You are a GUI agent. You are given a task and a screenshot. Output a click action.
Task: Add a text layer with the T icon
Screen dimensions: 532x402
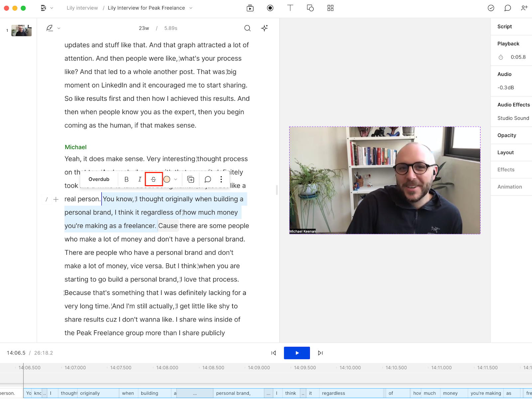290,8
